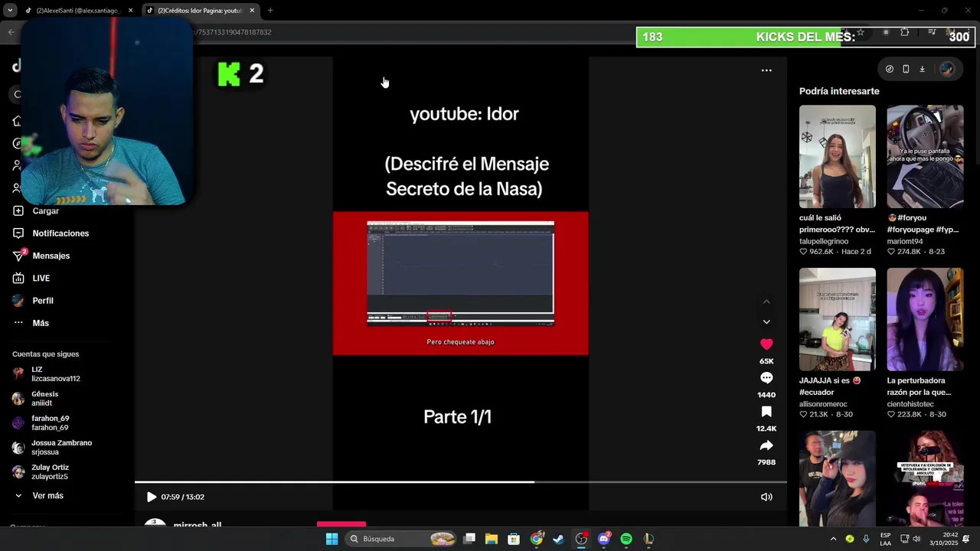Open OBS Studio from taskbar
This screenshot has height=551, width=980.
point(581,539)
